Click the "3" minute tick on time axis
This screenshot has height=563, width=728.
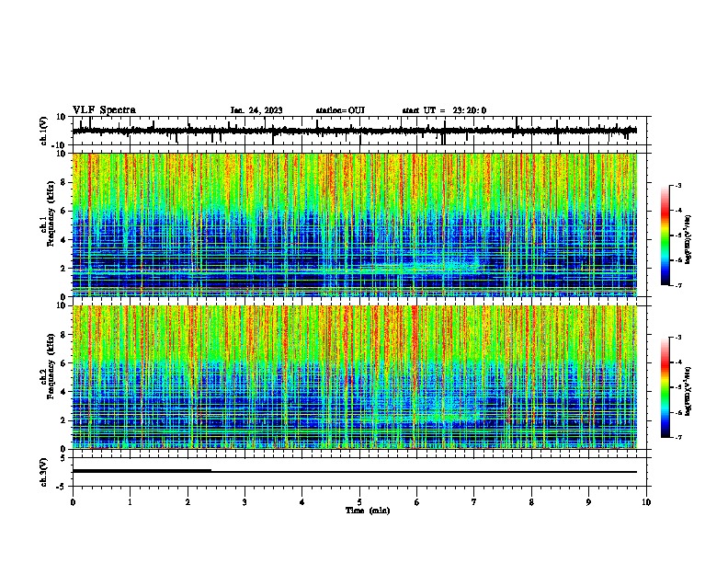point(245,502)
